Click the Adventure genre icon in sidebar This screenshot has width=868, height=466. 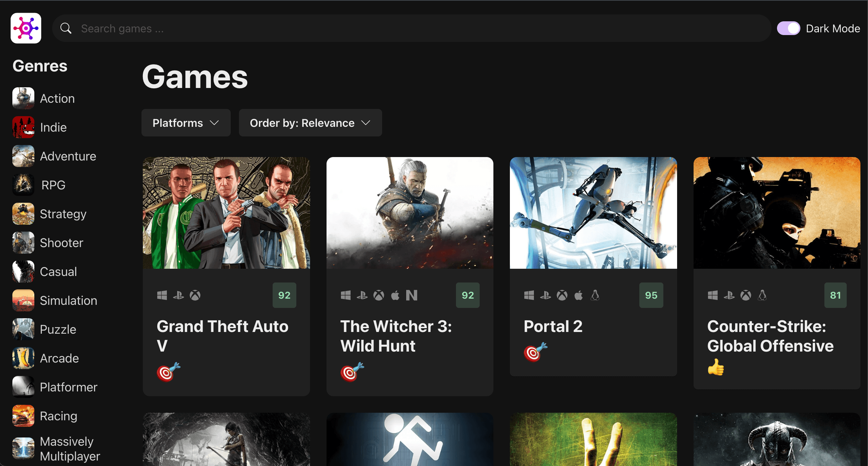coord(23,156)
